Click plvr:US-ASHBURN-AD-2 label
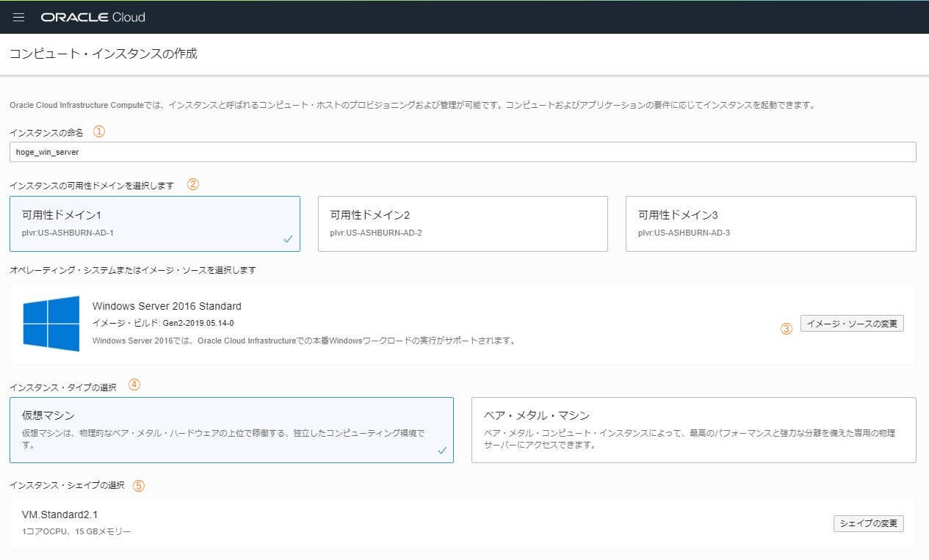The width and height of the screenshot is (929, 560). coord(376,233)
